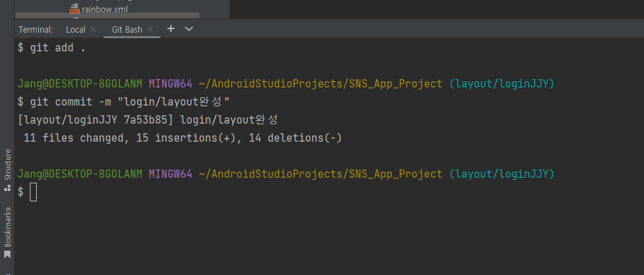Click the Terminal panel title label
The image size is (644, 275).
point(35,30)
